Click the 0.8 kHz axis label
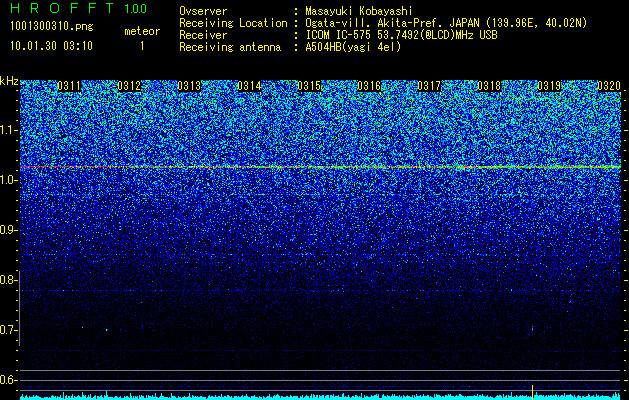Screen dimensions: 629x400 pyautogui.click(x=8, y=280)
